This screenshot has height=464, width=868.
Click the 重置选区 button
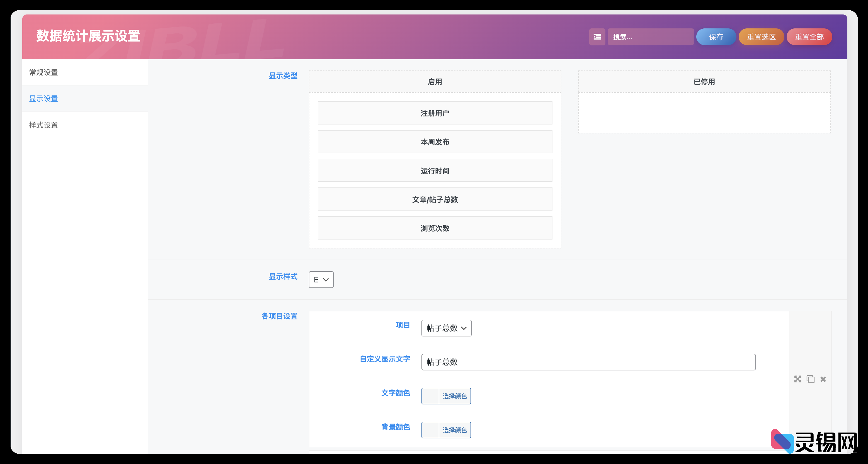(x=761, y=37)
